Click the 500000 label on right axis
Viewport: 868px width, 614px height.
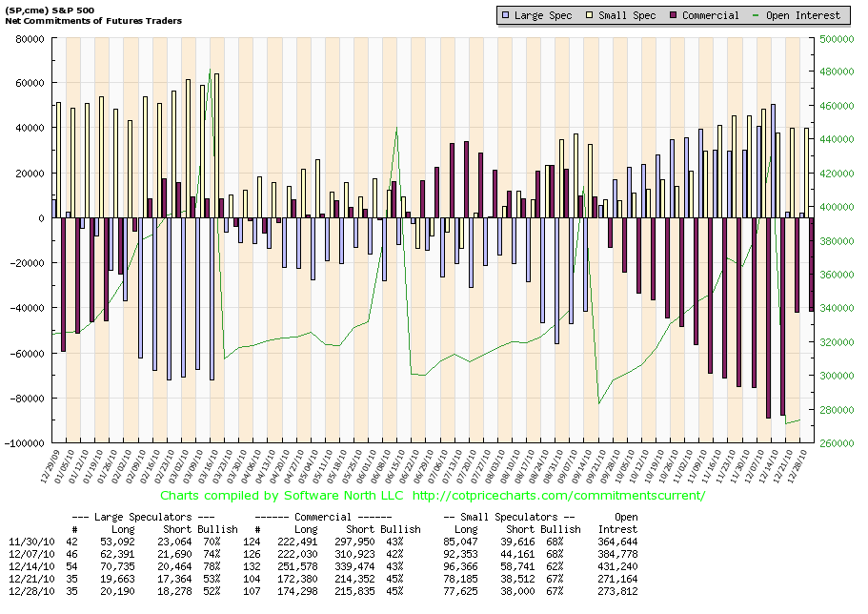click(x=836, y=39)
